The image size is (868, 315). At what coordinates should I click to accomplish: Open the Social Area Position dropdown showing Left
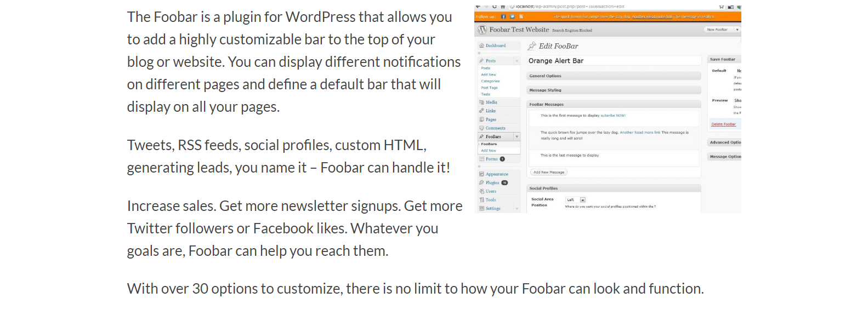point(576,200)
